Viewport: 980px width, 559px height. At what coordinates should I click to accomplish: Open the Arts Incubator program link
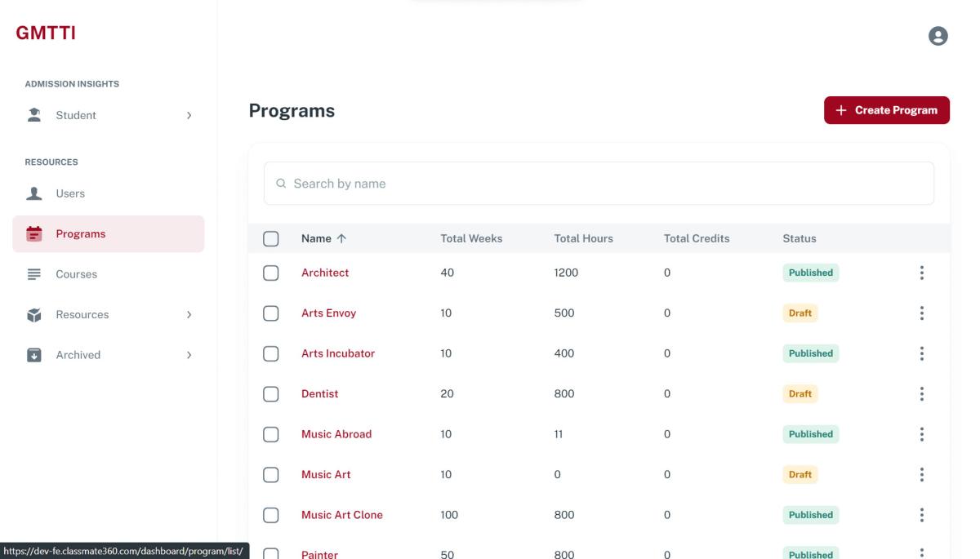(338, 353)
